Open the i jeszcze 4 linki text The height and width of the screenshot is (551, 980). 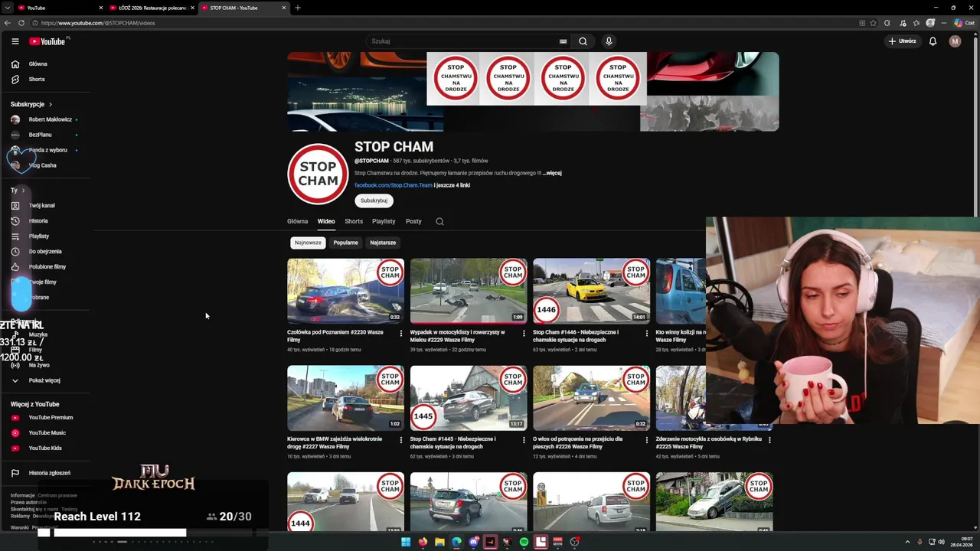(452, 185)
